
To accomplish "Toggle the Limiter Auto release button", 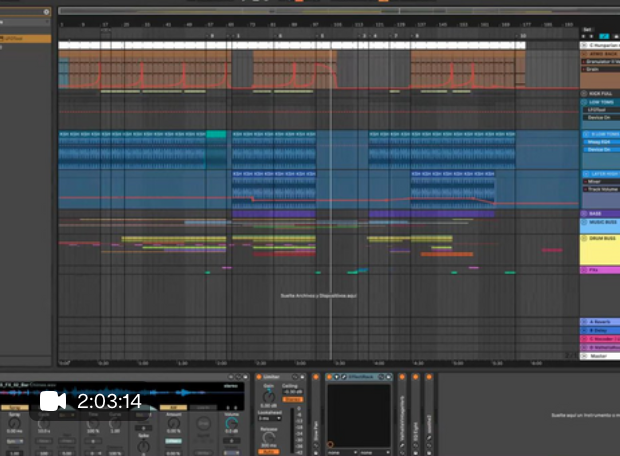I will coord(269,452).
